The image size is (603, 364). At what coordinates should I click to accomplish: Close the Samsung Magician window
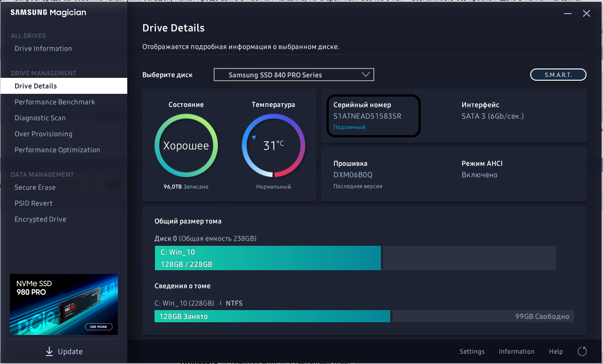click(x=586, y=14)
